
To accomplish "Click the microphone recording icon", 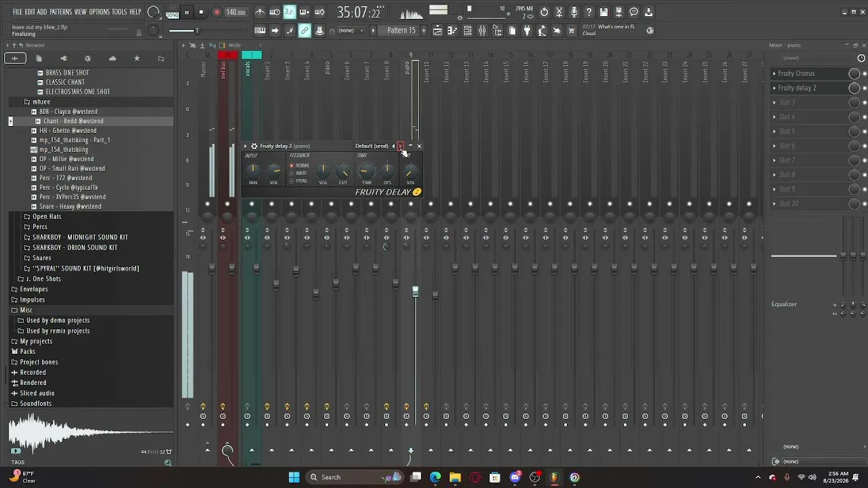I will click(574, 12).
